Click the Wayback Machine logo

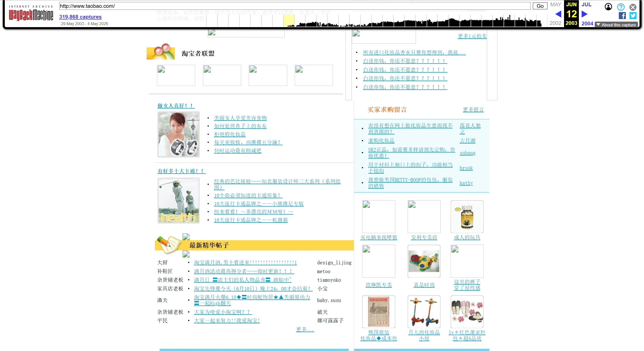coord(31,14)
